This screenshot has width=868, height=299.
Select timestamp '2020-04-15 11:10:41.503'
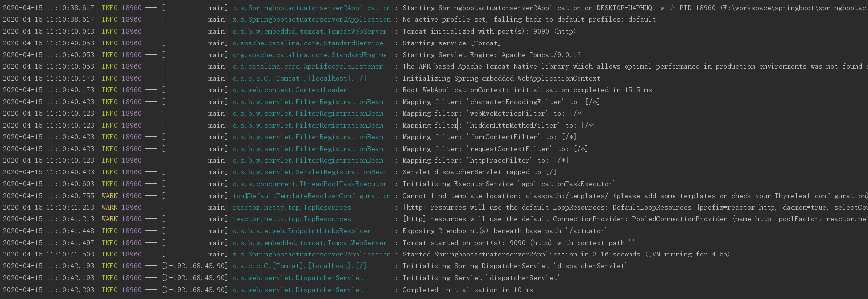tap(48, 255)
